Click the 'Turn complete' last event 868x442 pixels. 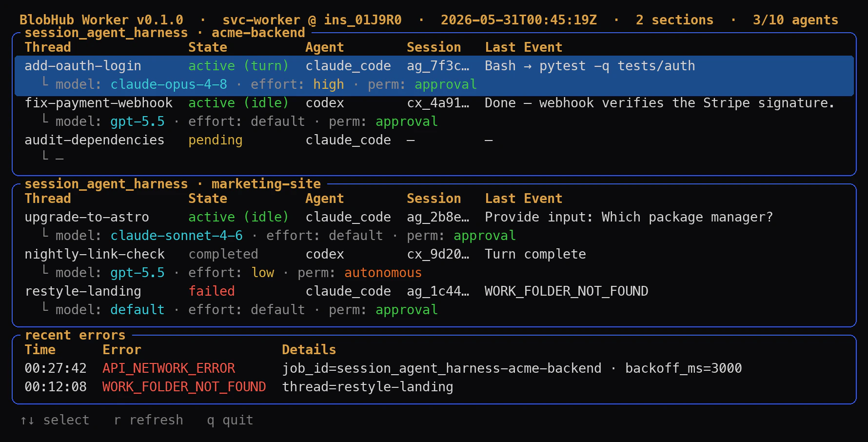click(x=535, y=254)
